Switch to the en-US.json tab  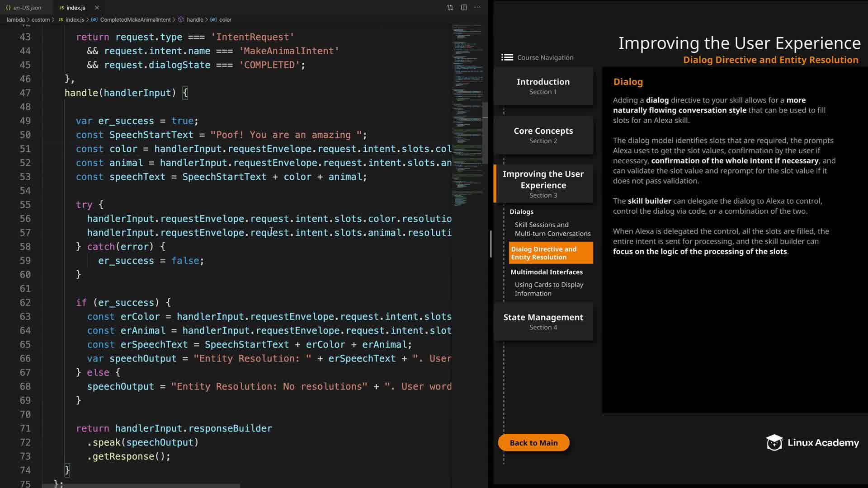click(27, 8)
